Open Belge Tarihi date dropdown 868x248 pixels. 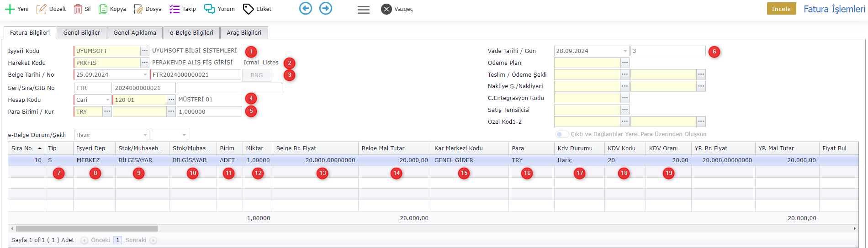point(145,75)
